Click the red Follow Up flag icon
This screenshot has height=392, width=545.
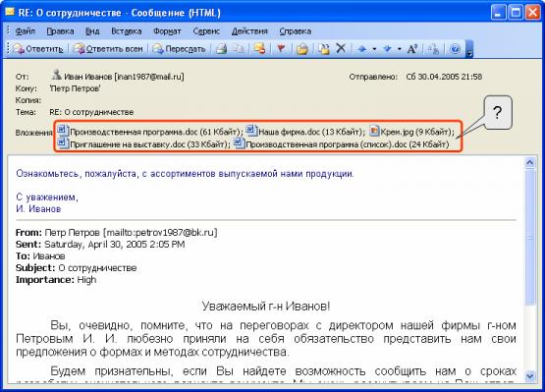point(281,49)
